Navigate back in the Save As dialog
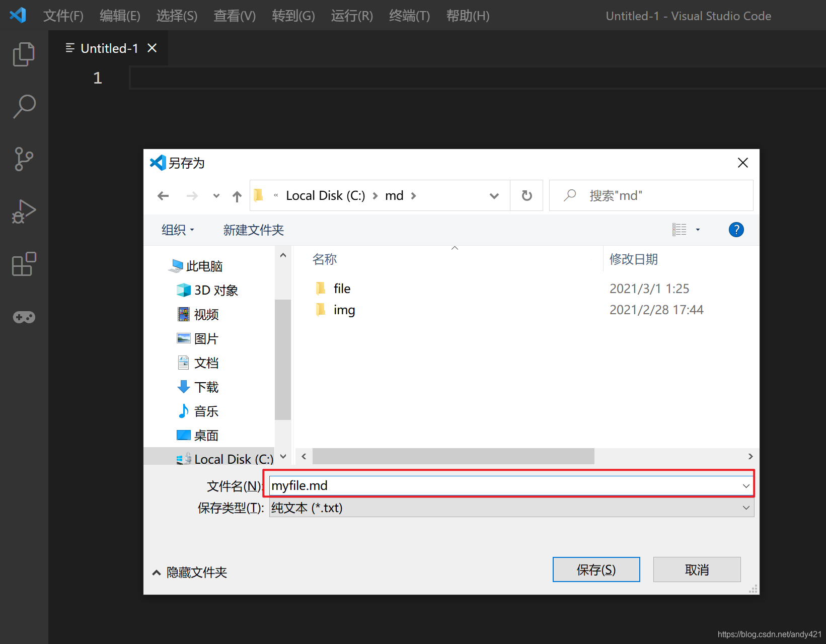Viewport: 826px width, 644px height. click(163, 195)
